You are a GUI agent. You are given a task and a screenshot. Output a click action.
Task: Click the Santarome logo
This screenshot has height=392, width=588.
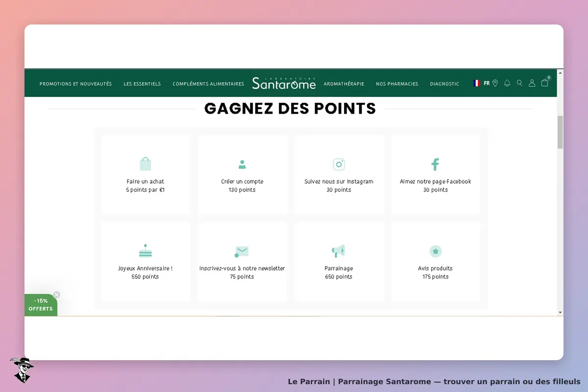pos(284,83)
